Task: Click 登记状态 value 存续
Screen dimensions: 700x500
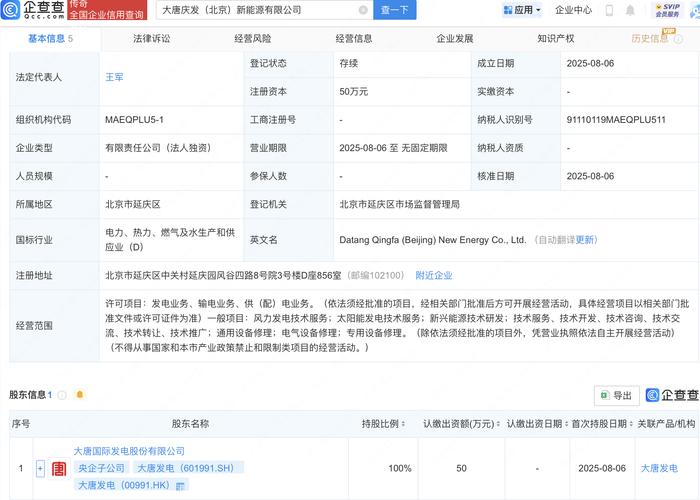Action: [348, 63]
